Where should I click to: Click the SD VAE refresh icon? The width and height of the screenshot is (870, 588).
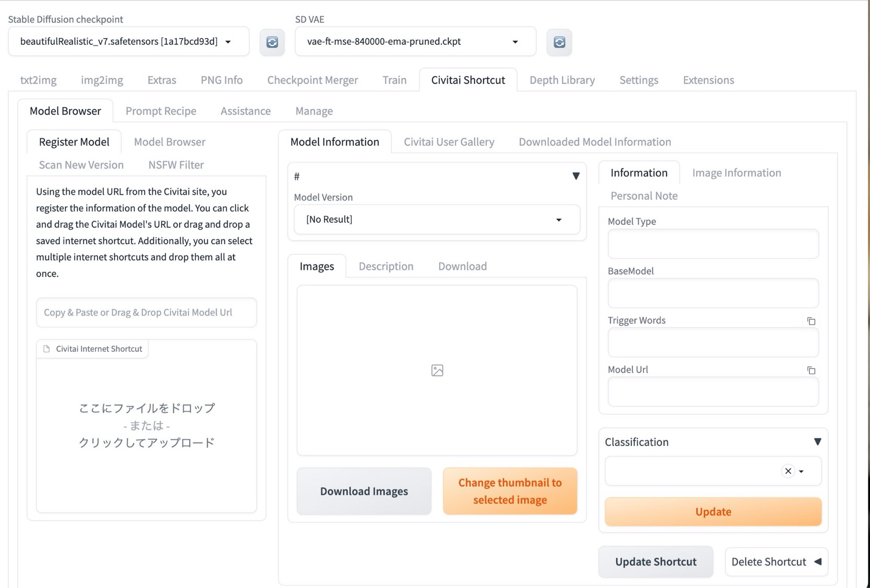(559, 42)
